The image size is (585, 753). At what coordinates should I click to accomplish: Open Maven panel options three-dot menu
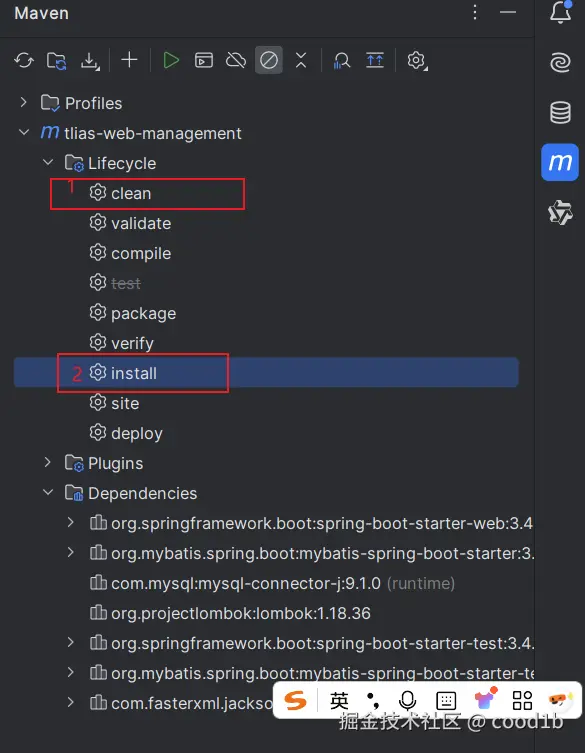point(475,12)
